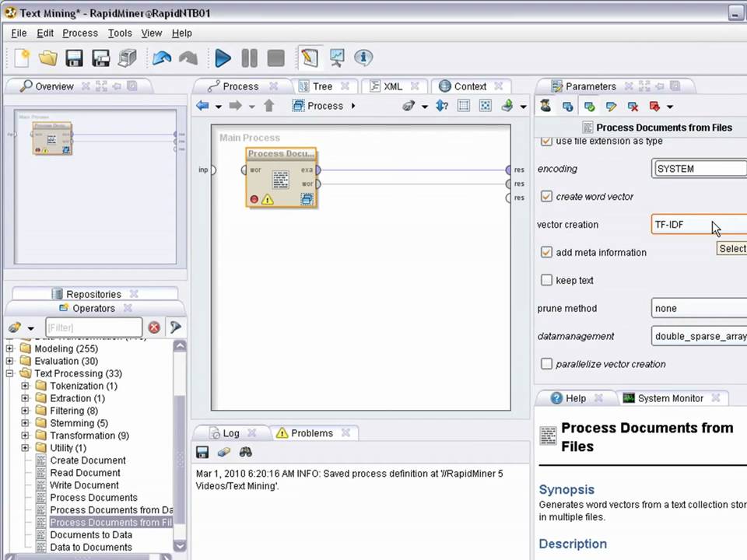The width and height of the screenshot is (747, 560).
Task: Toggle use file extension as type checkbox
Action: click(546, 141)
